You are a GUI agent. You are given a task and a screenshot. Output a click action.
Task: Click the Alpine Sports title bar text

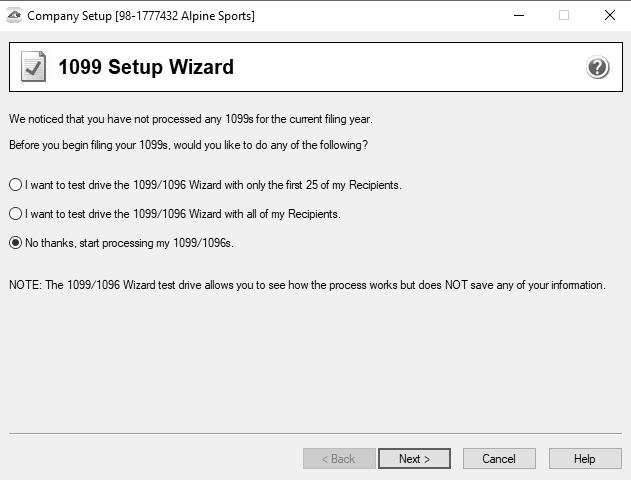coord(140,15)
